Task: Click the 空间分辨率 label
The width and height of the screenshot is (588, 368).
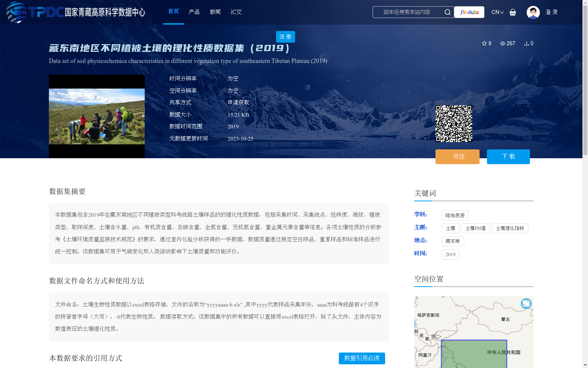Action: tap(183, 91)
